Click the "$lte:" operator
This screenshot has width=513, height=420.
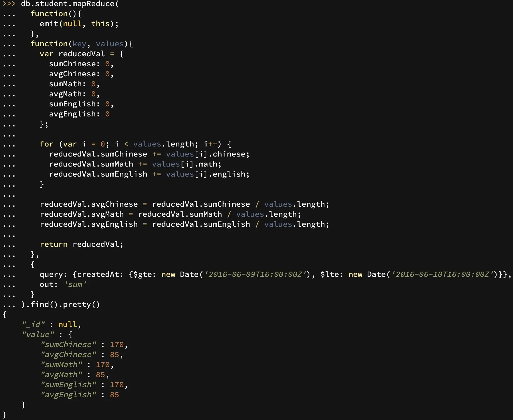click(332, 274)
